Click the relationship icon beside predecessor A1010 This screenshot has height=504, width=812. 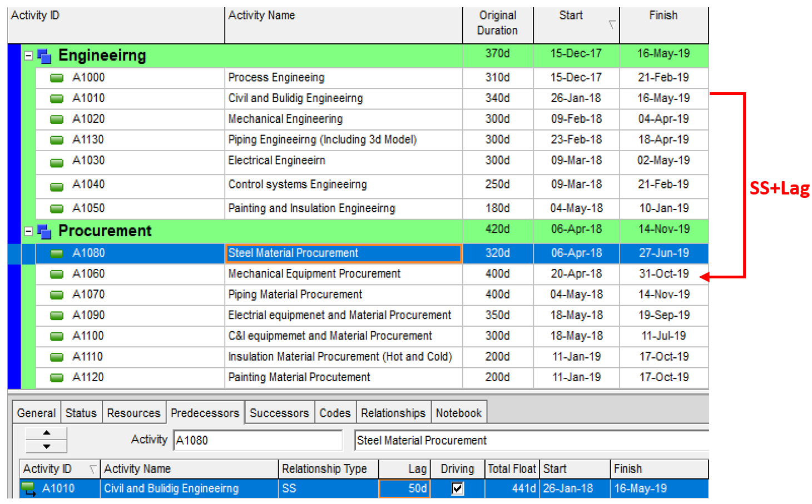27,488
